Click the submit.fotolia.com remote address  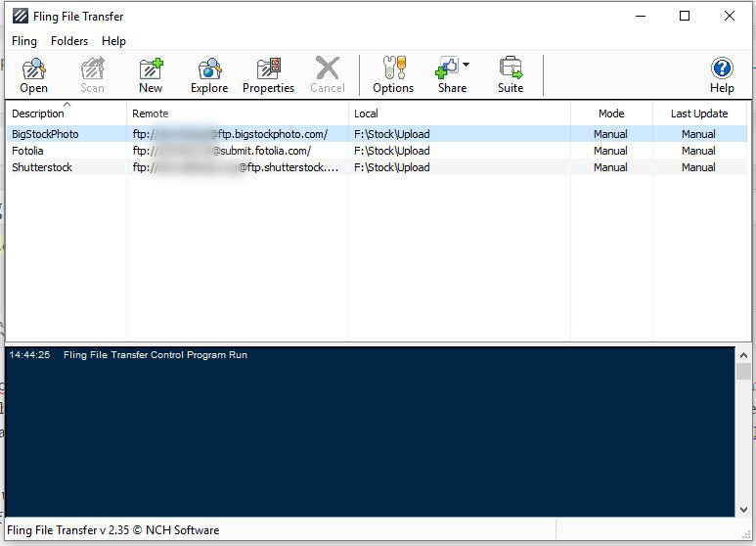222,151
